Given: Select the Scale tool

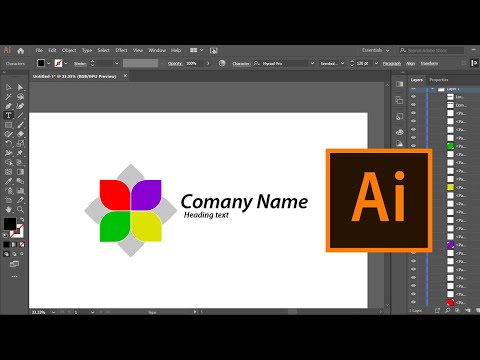Looking at the screenshot, I should [20, 144].
